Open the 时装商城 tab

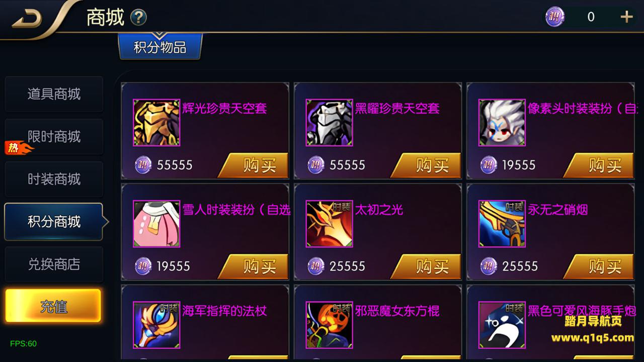tap(54, 179)
